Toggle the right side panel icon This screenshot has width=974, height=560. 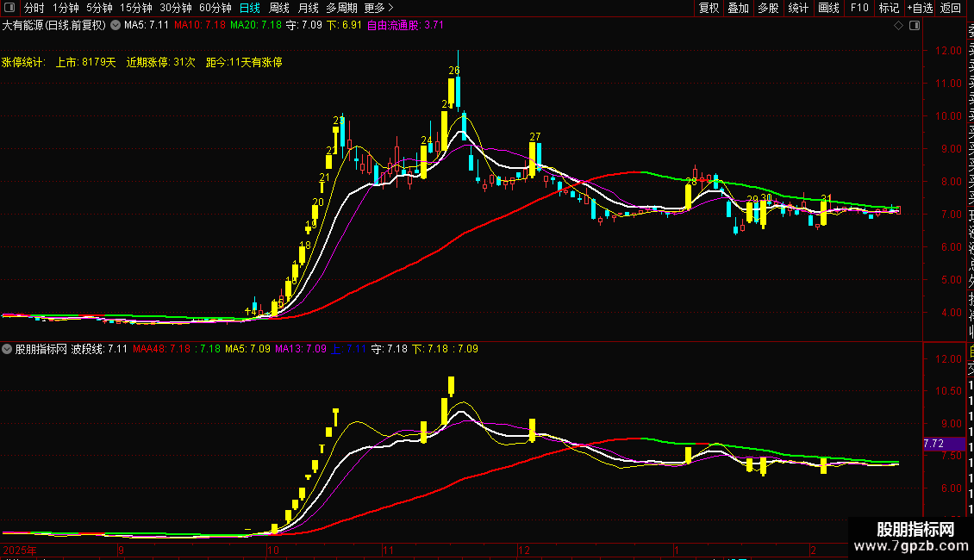click(x=915, y=26)
